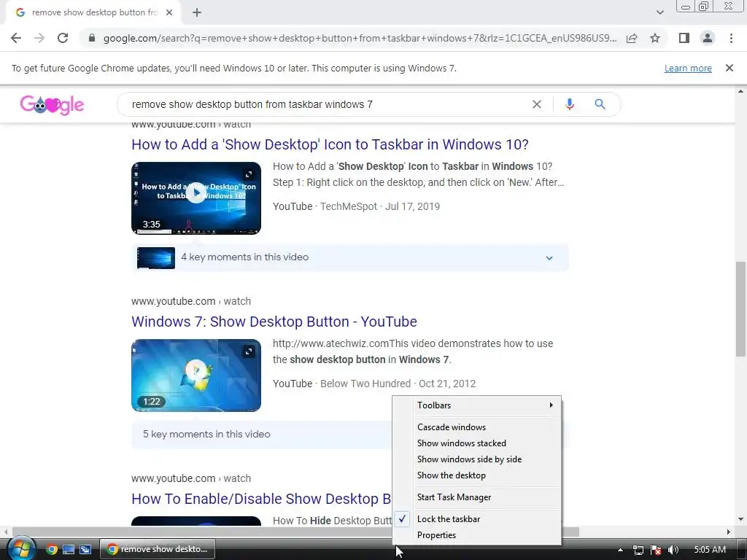Click the Show desktop quick launch icon
This screenshot has height=560, width=747.
pos(68,550)
